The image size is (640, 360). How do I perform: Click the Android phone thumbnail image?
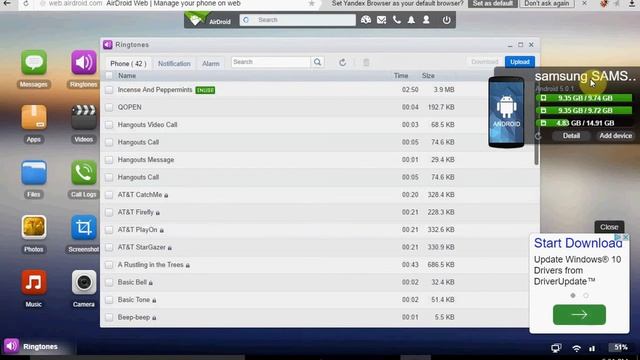point(506,112)
